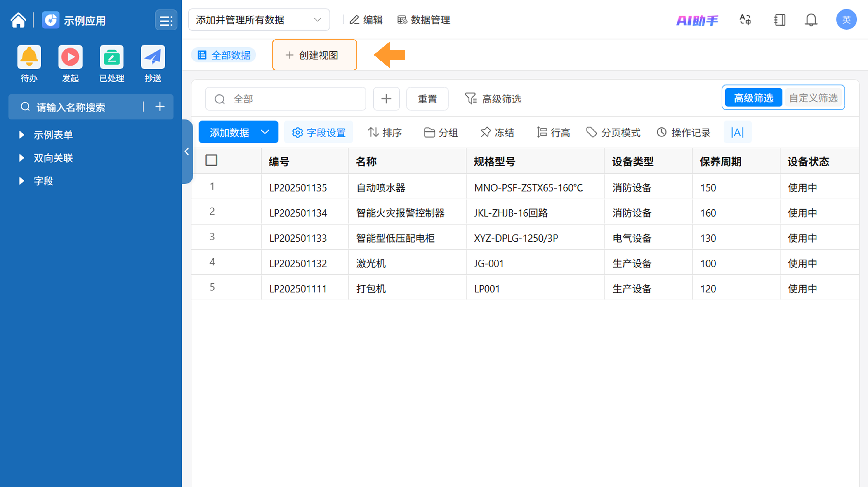Open the 抄送 paper plane shortcut
Screen dimensions: 868x487
(153, 57)
